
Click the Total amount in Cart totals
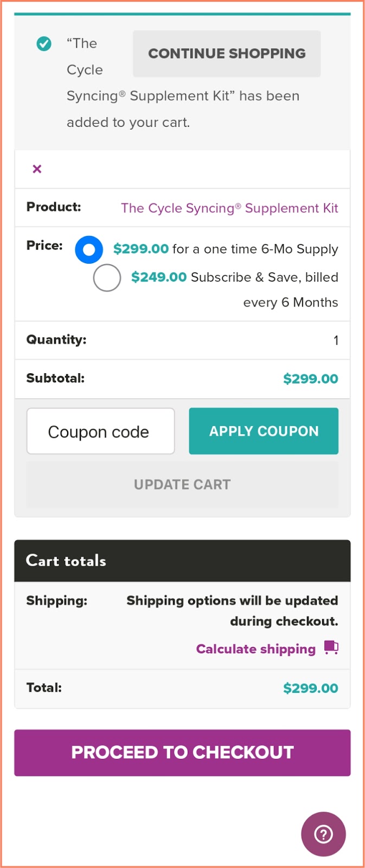tap(310, 688)
